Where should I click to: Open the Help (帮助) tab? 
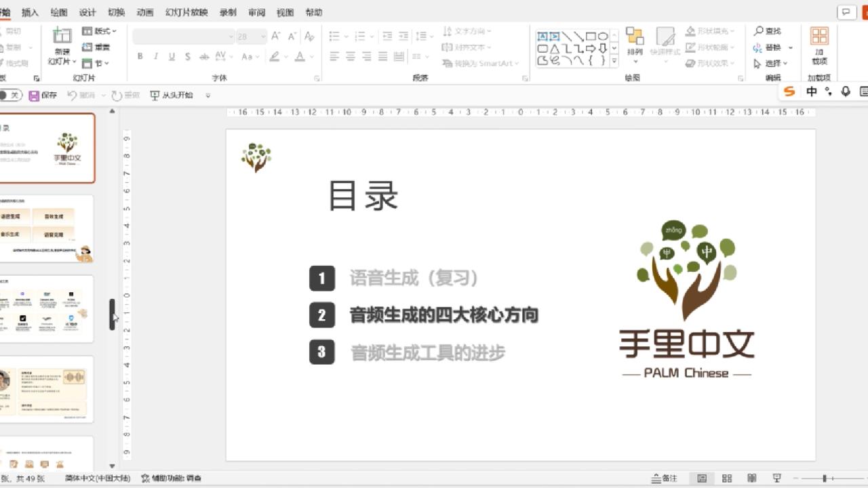pos(313,12)
